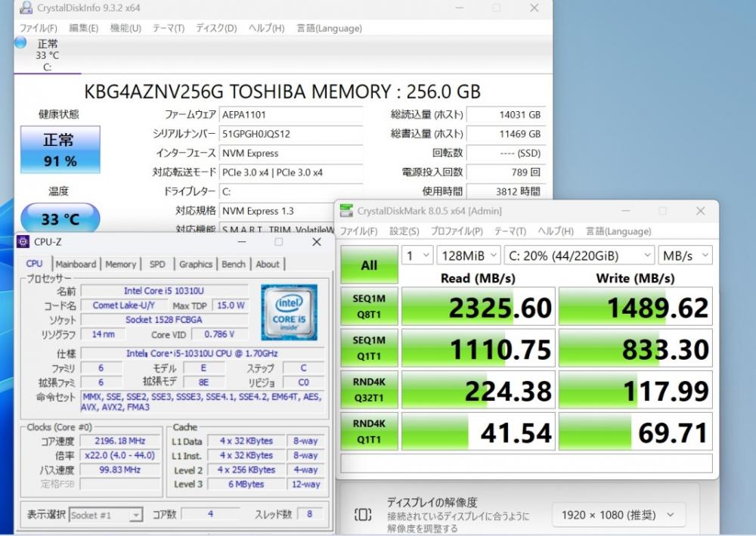Image resolution: width=756 pixels, height=536 pixels.
Task: Open the 編集(E) menu in CrystalDiskInfo
Action: point(83,28)
